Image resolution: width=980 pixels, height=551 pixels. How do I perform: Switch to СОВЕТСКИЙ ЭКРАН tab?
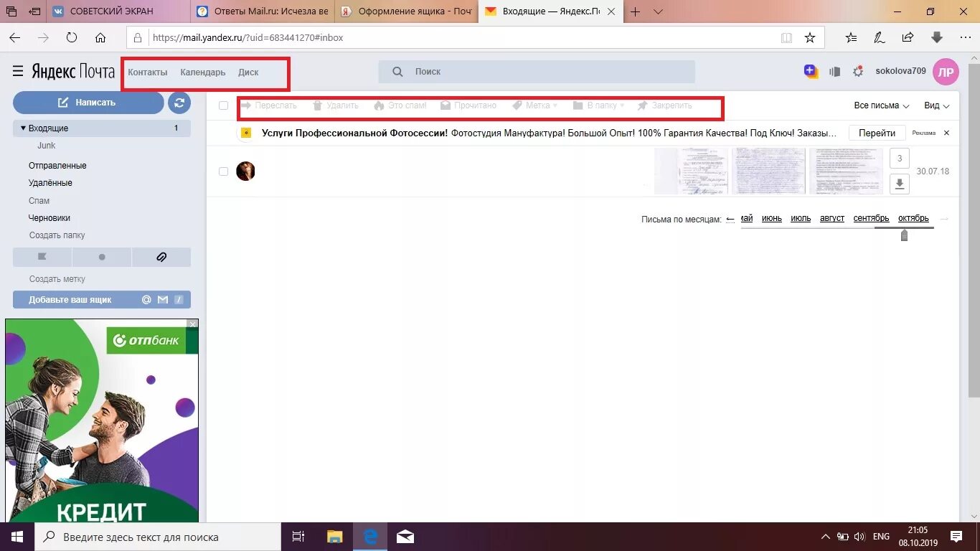click(118, 11)
